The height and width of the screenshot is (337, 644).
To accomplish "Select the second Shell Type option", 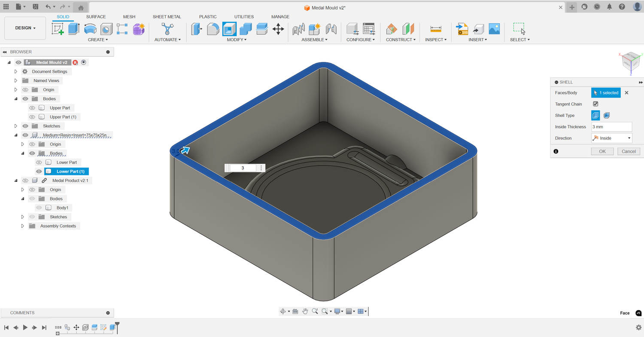I will 607,115.
